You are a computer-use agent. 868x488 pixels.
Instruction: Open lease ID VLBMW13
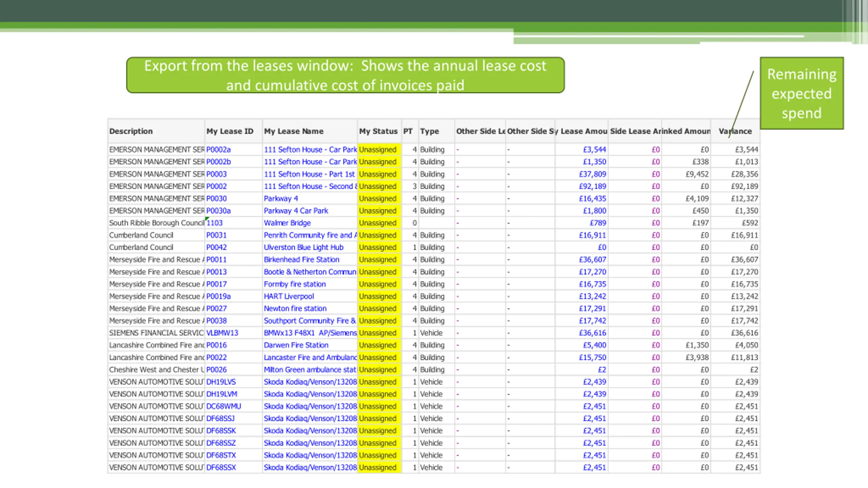pos(222,333)
